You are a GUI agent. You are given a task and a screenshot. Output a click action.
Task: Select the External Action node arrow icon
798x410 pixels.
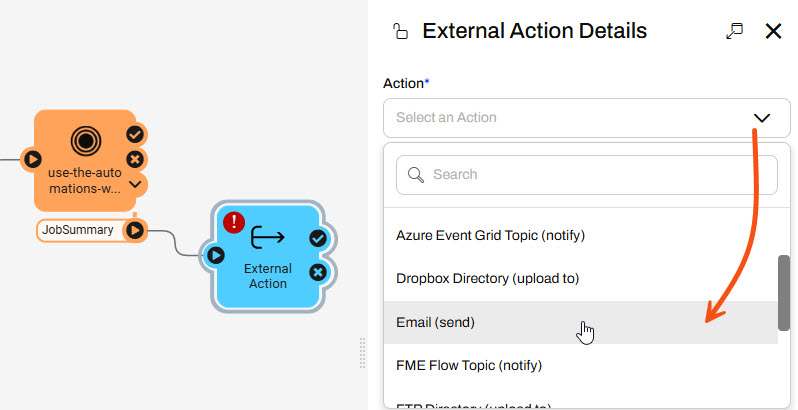(x=268, y=238)
